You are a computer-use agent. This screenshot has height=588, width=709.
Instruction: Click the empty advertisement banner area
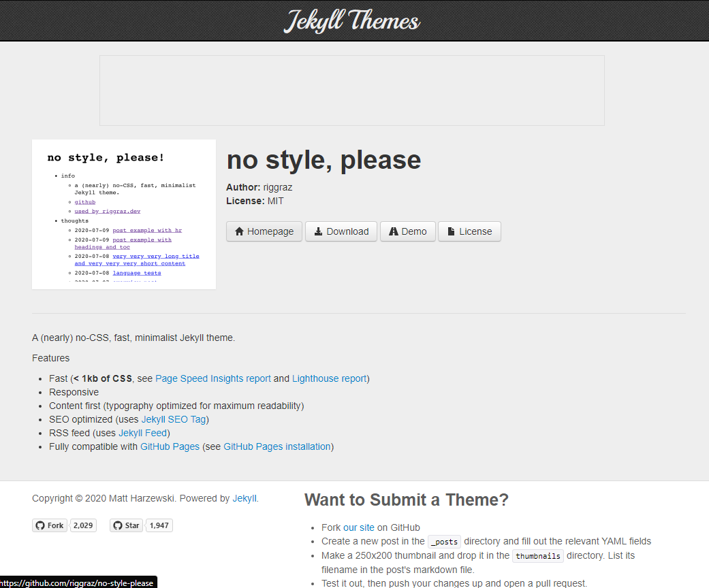pos(352,91)
